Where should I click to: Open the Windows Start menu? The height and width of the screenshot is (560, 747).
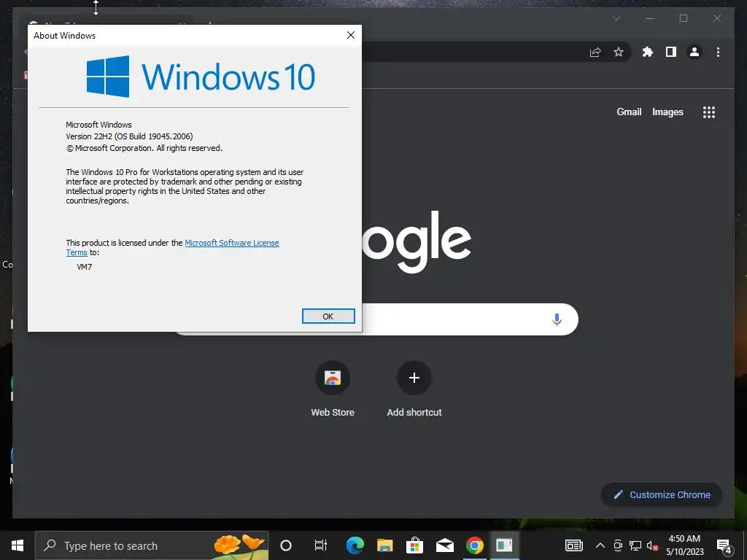click(18, 545)
